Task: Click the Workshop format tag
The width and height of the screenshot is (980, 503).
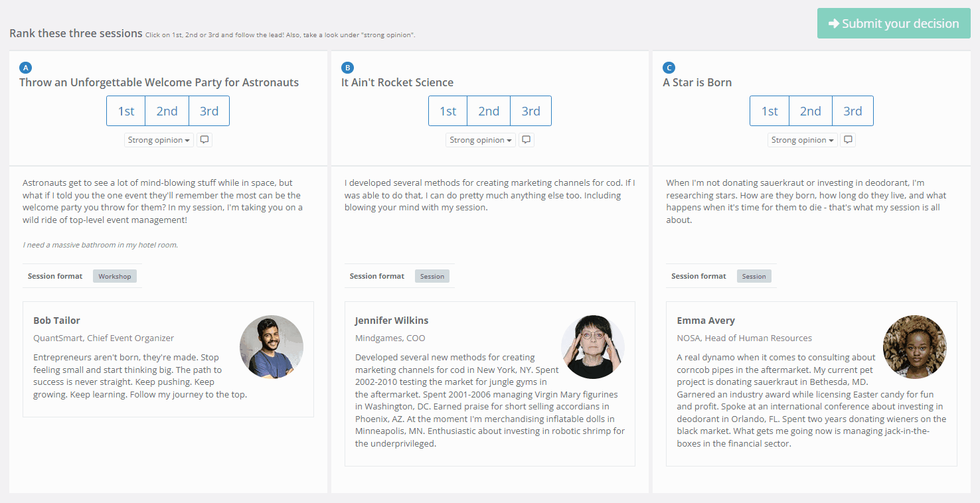Action: click(115, 276)
